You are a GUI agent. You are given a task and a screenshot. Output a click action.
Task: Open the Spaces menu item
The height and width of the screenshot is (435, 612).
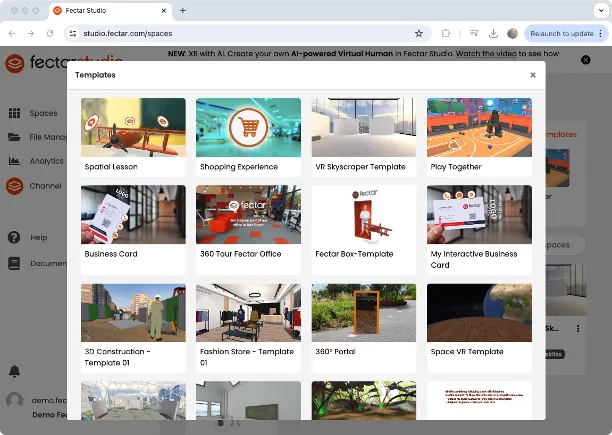tap(43, 113)
